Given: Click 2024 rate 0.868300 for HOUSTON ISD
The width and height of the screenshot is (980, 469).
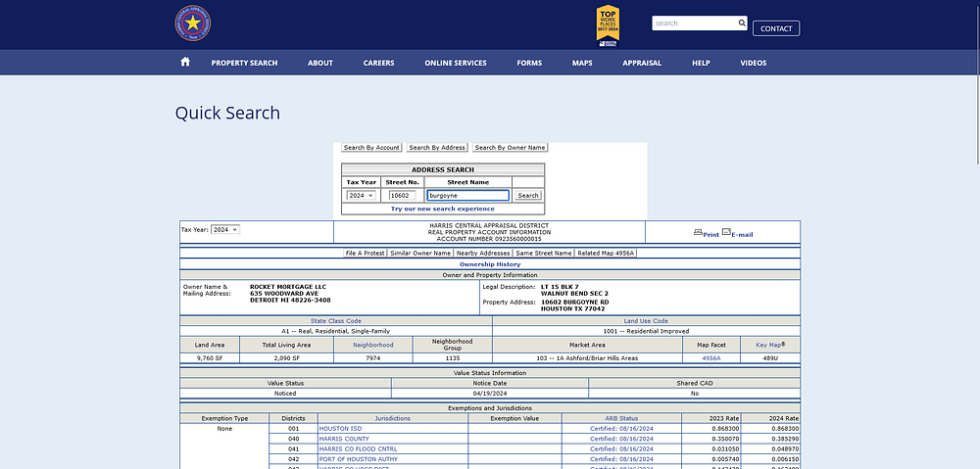Looking at the screenshot, I should tap(786, 429).
